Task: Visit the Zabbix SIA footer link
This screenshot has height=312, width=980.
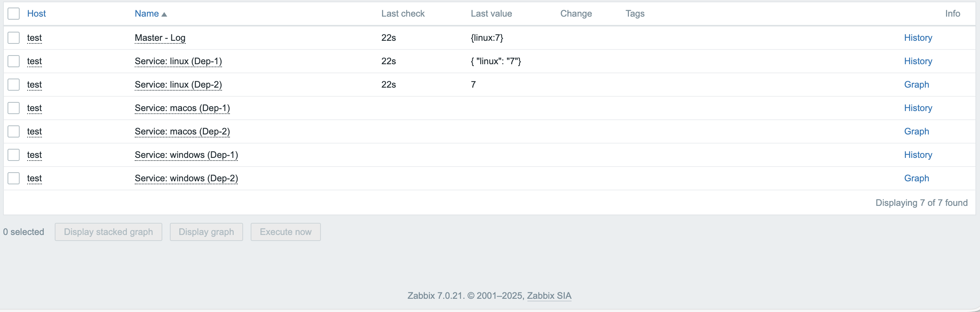Action: (x=549, y=296)
